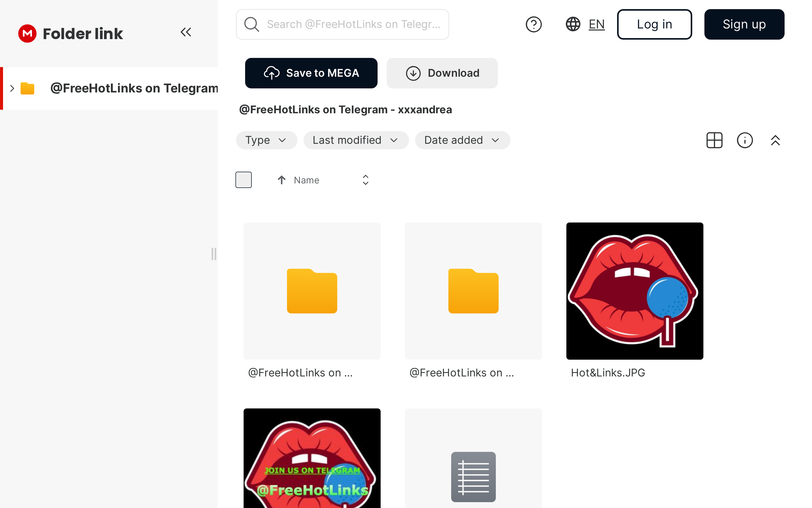Open the Hot&Links.JPG lips thumbnail

tap(634, 291)
